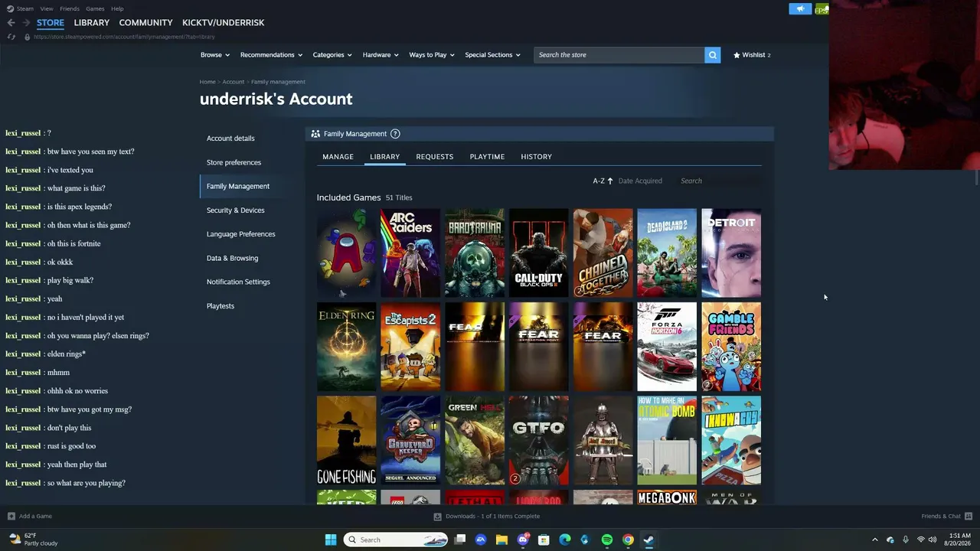Screen dimensions: 980x551
Task: Reload the page with the refresh icon
Action: click(x=11, y=37)
